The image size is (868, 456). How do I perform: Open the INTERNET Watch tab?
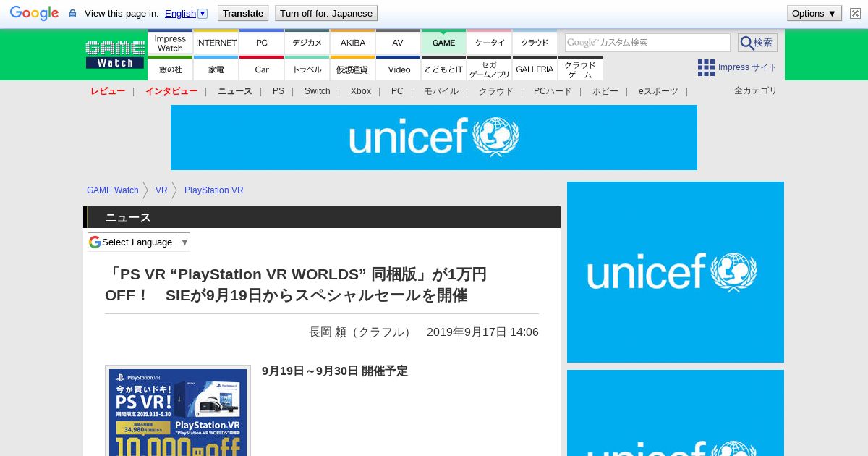(x=216, y=43)
